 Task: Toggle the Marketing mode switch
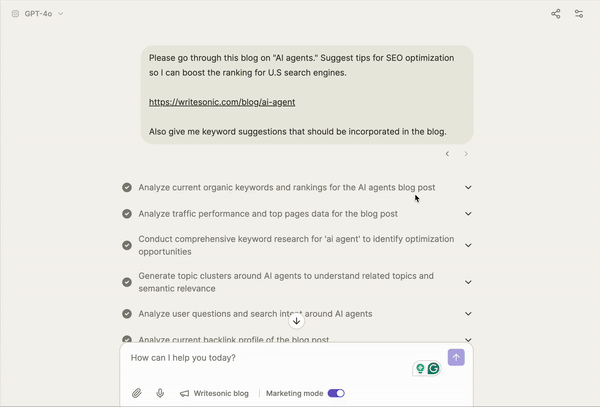(336, 393)
